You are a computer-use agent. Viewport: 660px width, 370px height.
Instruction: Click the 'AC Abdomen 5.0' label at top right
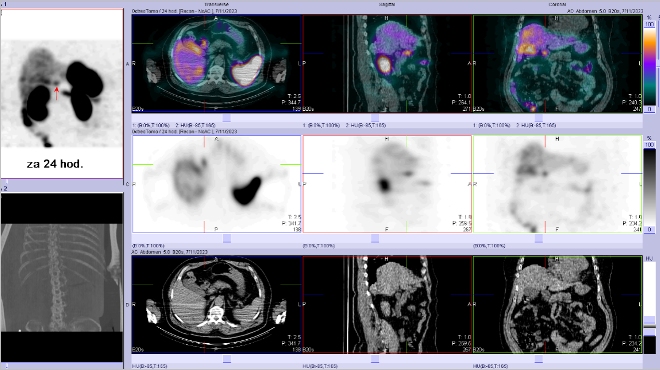(x=605, y=11)
